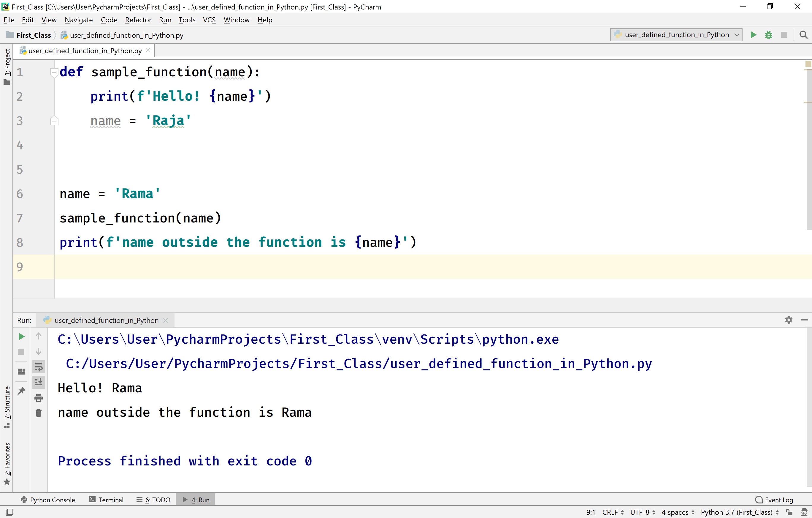
Task: Collapse the sample_function code fold at line 1
Action: (54, 72)
